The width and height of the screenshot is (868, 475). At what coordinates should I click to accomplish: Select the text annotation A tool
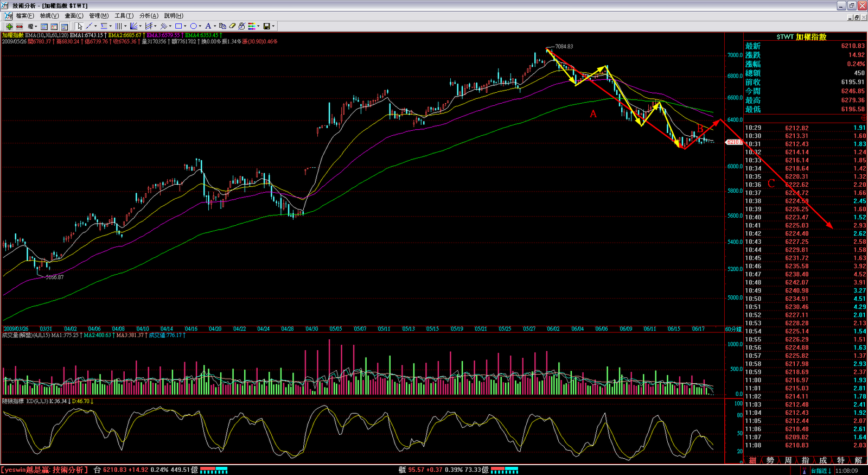coord(208,26)
